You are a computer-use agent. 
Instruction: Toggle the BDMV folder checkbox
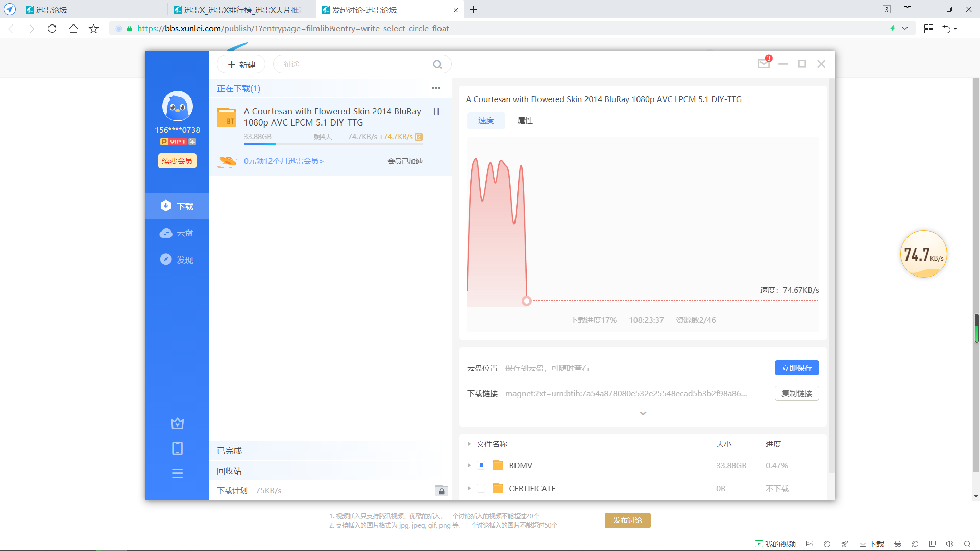[x=481, y=465]
